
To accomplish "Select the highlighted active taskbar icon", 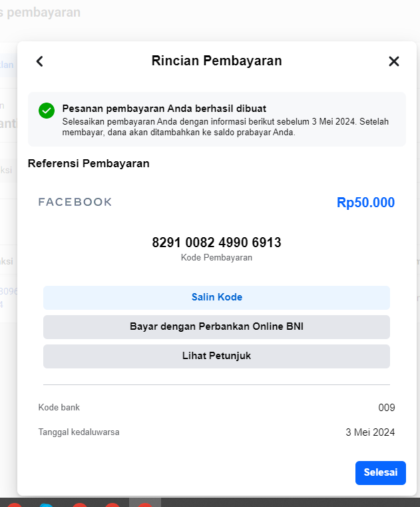I will click(145, 503).
